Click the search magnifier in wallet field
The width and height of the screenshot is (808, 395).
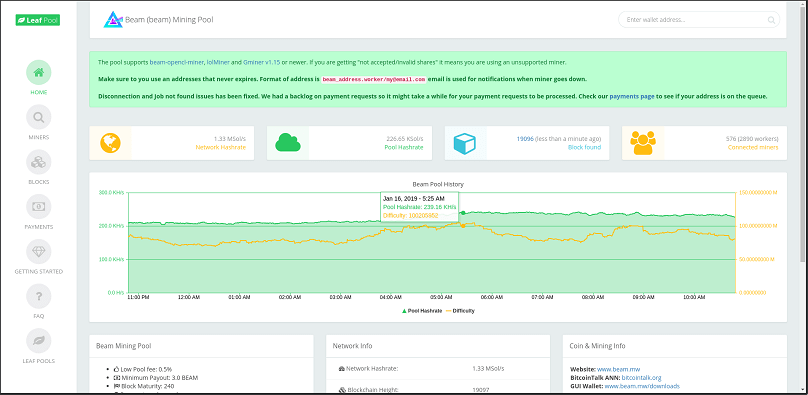click(x=771, y=20)
